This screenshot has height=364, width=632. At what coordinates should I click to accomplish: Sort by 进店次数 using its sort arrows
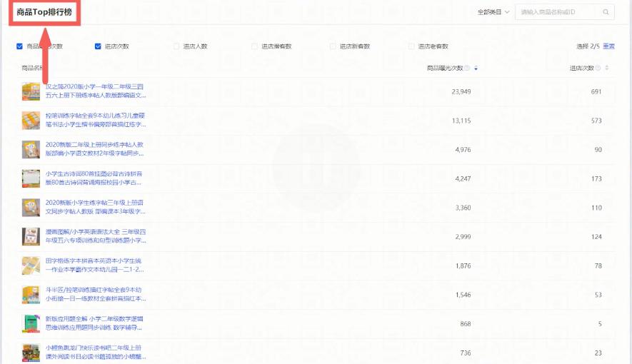pos(606,68)
